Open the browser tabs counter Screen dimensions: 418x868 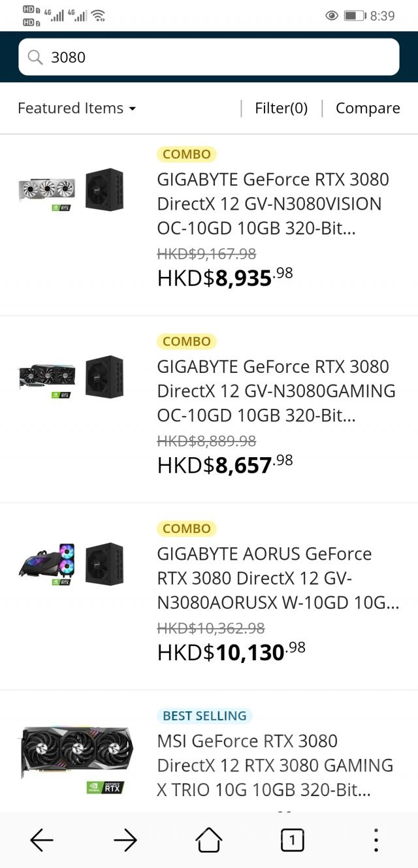point(292,841)
